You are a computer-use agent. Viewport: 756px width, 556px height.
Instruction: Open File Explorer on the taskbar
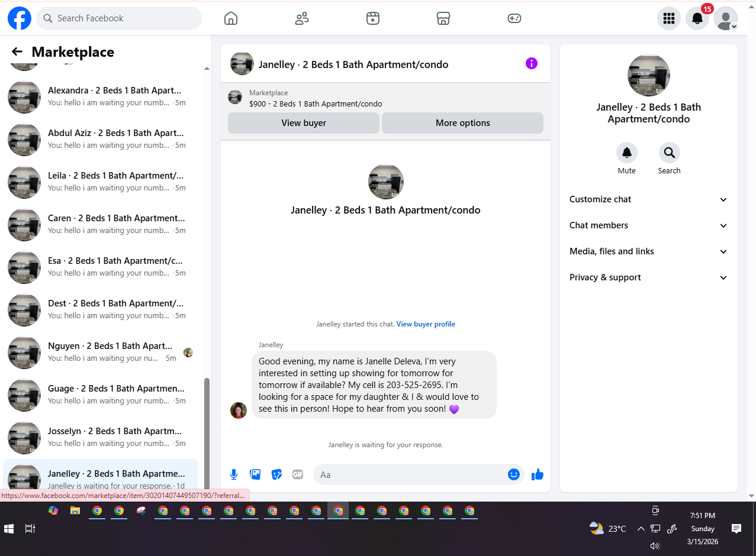[x=75, y=511]
